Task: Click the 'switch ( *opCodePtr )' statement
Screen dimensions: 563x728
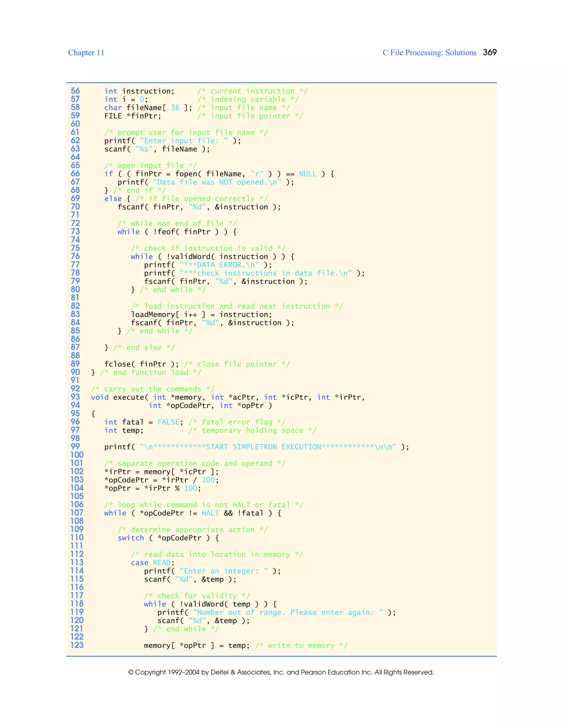Action: (x=168, y=538)
